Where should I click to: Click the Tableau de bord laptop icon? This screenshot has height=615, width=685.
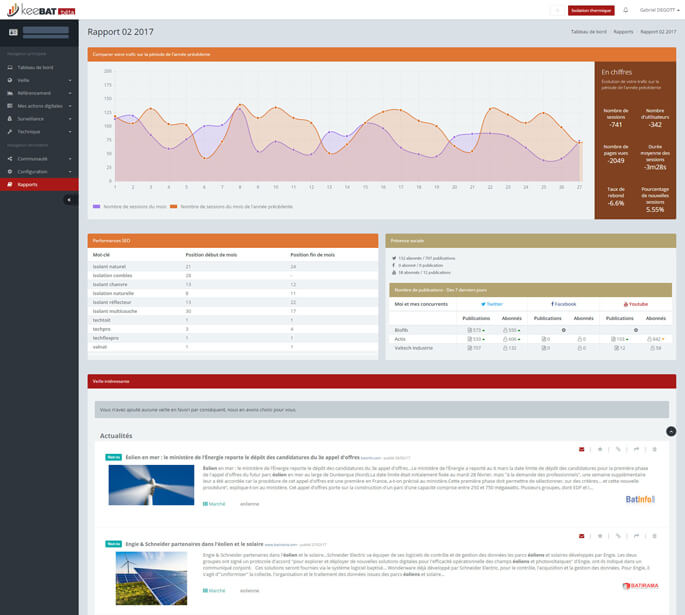point(10,68)
